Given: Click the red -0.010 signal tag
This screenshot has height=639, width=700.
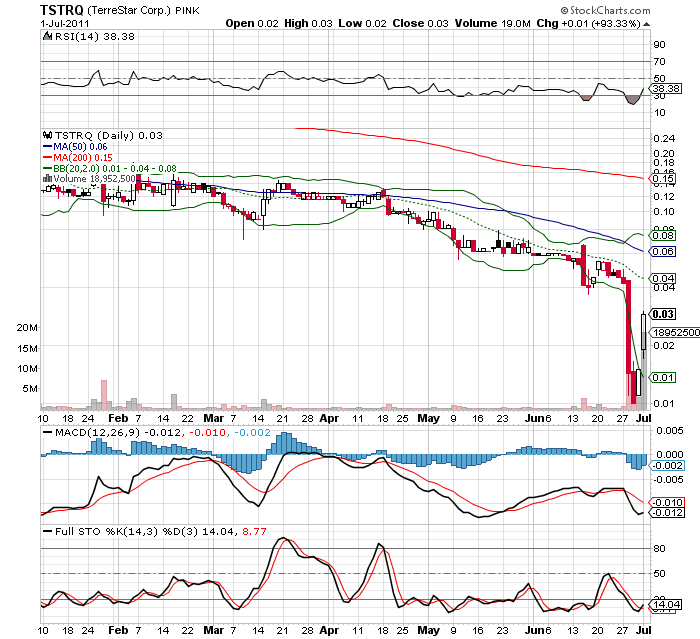Looking at the screenshot, I should point(667,502).
